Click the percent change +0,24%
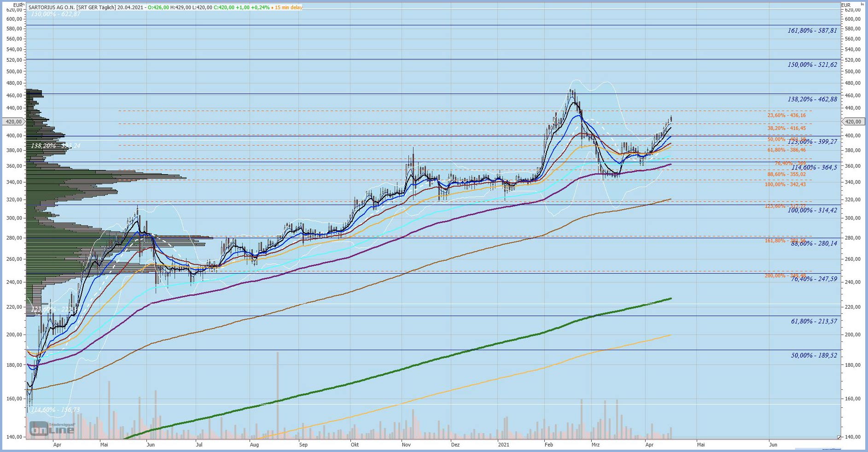 (x=260, y=7)
